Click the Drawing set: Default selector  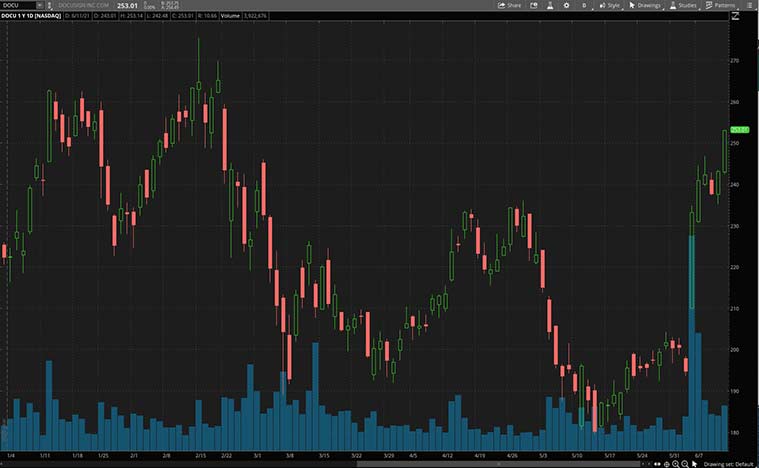[x=729, y=464]
